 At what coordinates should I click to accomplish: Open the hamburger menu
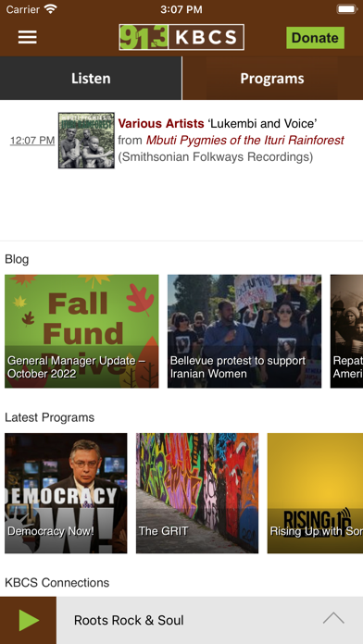pos(27,37)
